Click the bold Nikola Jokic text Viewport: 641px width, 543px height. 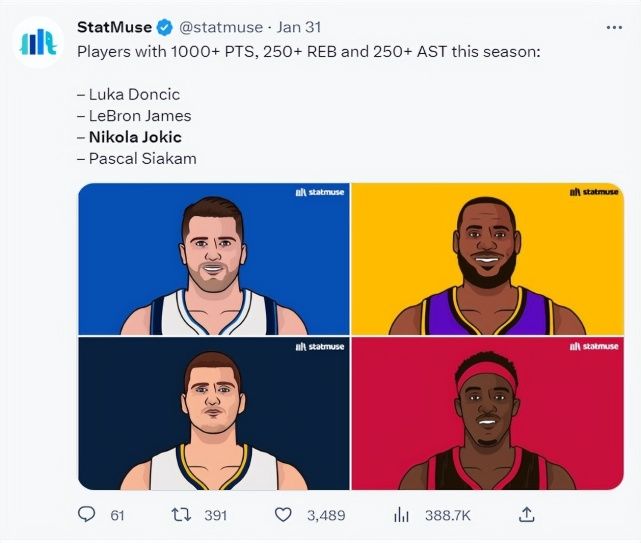click(135, 137)
